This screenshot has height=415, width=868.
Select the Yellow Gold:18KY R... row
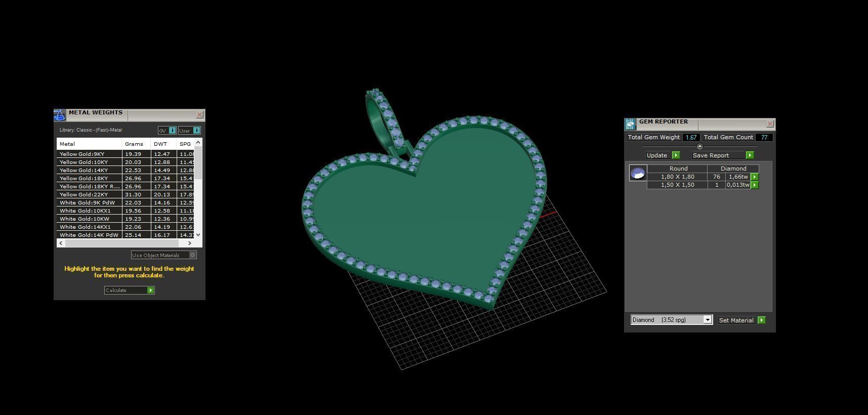click(x=126, y=186)
